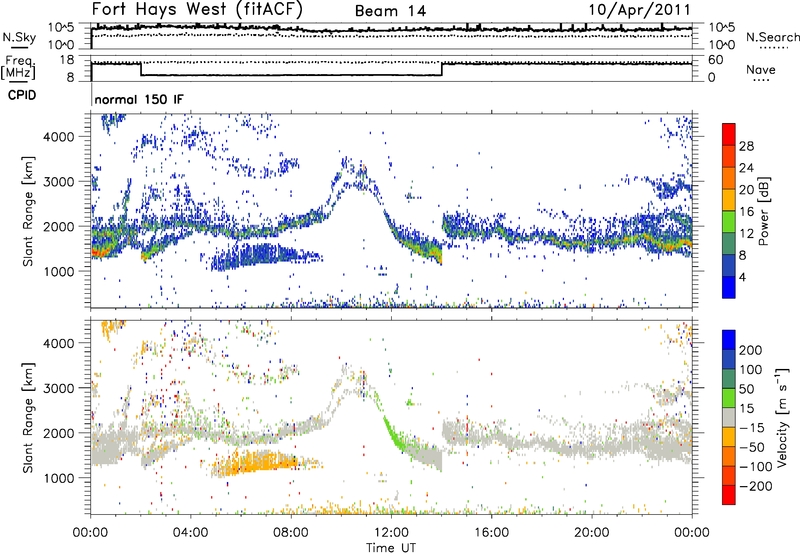Click the '08:00' time axis label
Viewport: 800px width, 554px height.
tap(291, 533)
